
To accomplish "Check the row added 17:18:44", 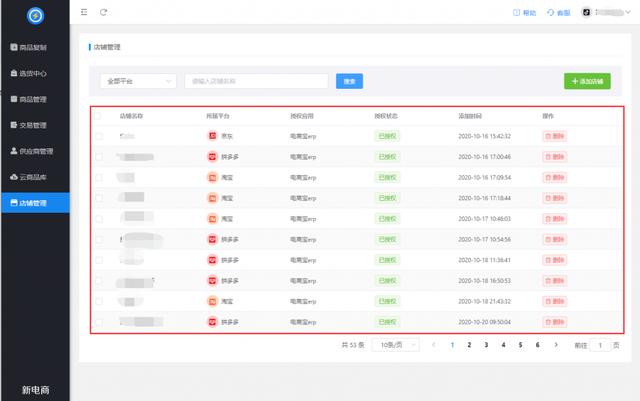I will click(99, 198).
